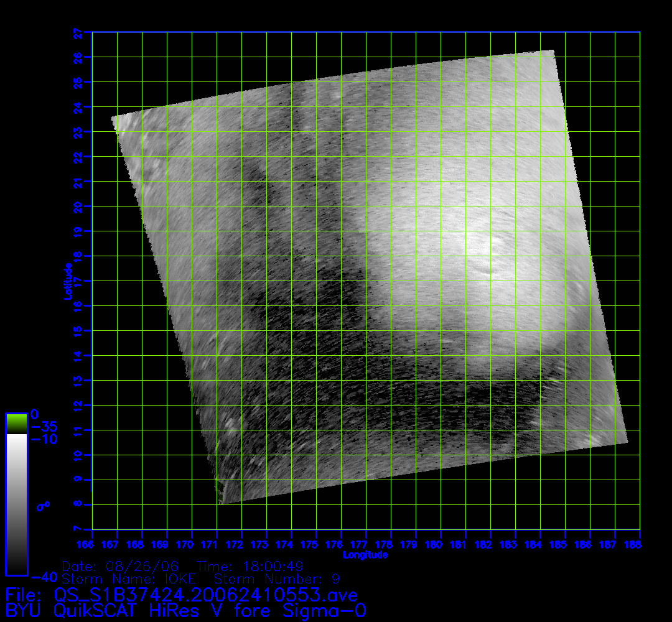Click the 7 latitude tick label

coord(78,529)
